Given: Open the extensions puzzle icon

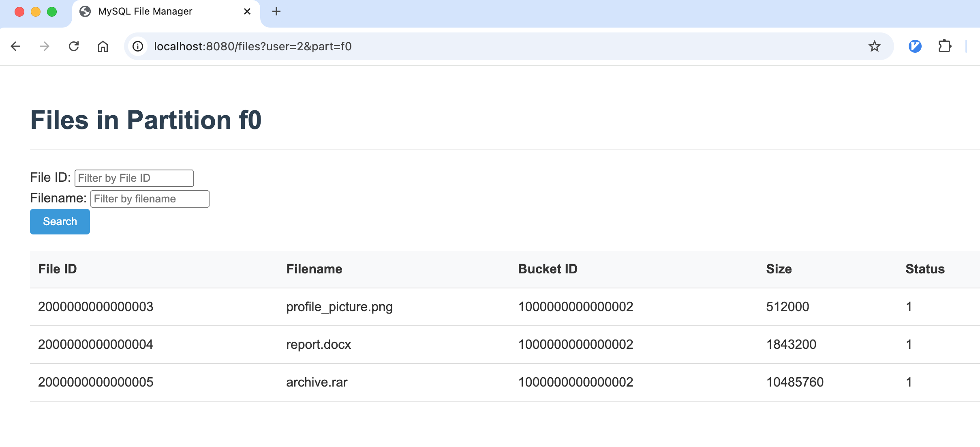Looking at the screenshot, I should tap(945, 46).
